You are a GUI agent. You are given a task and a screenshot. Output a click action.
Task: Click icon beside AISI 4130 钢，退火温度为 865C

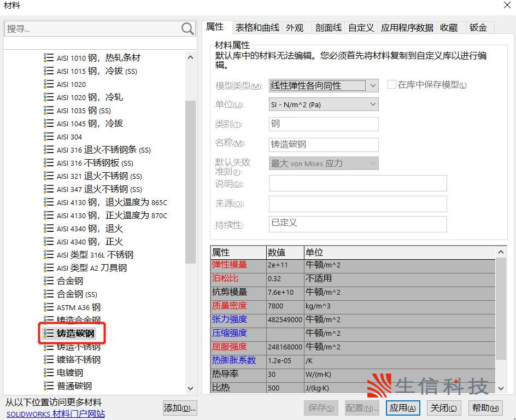[48, 202]
